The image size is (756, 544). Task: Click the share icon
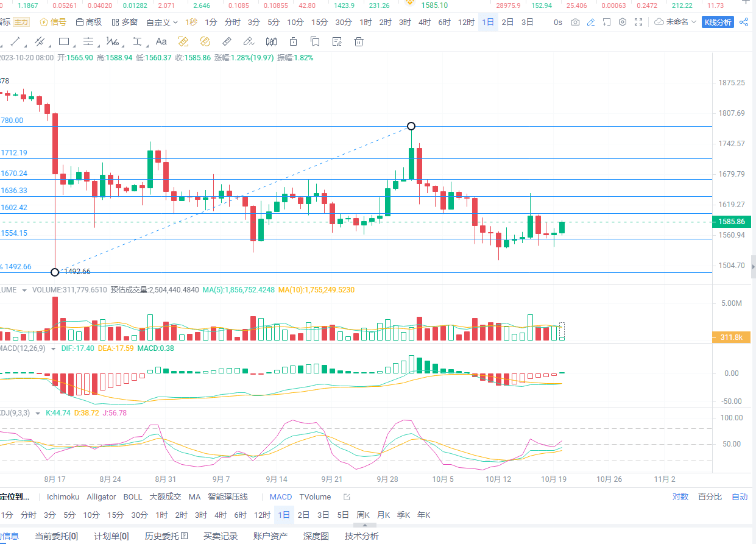pyautogui.click(x=744, y=22)
